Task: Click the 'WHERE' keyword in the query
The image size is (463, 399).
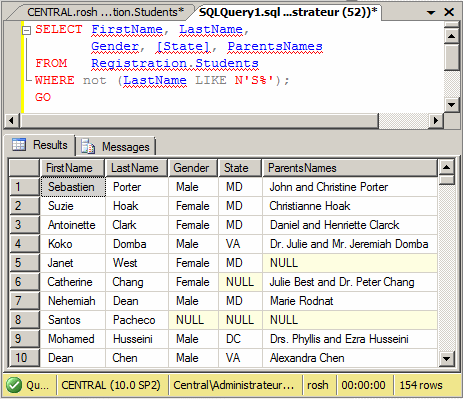Action: coord(55,80)
